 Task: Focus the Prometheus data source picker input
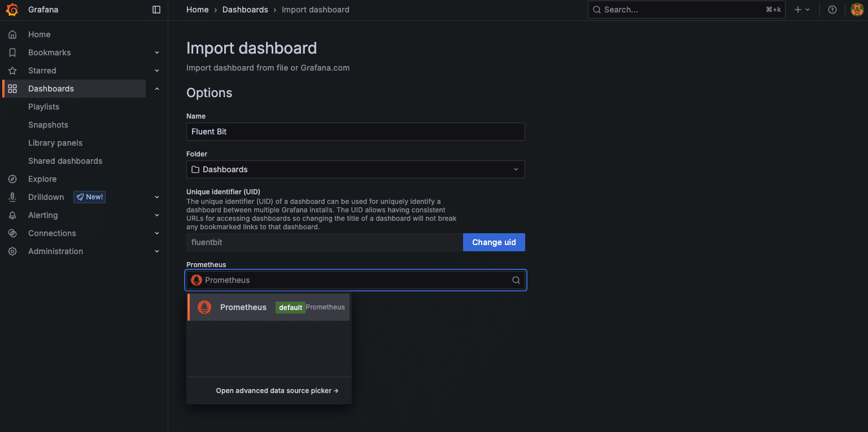pyautogui.click(x=356, y=280)
